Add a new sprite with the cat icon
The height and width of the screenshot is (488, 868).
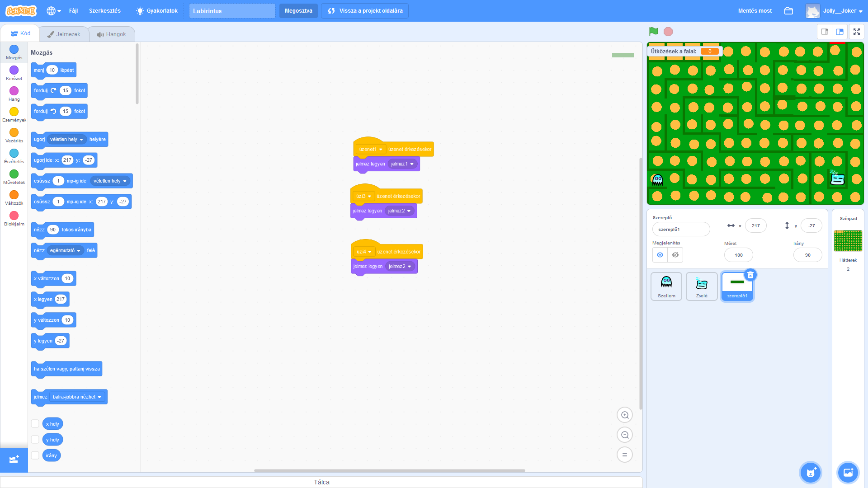[811, 472]
